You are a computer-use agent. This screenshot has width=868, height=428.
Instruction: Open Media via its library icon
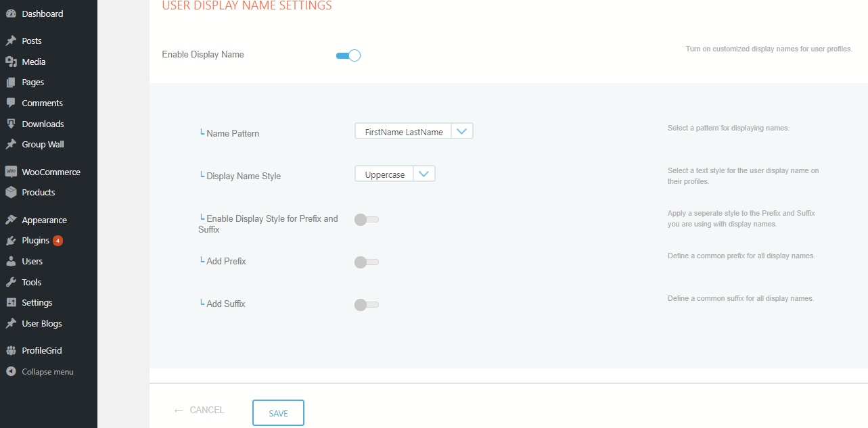point(10,62)
